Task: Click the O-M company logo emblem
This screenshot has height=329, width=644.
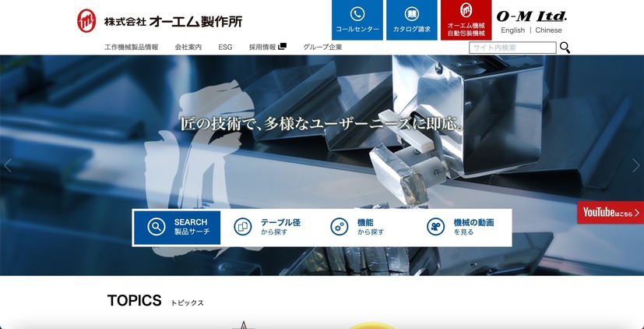Action: pyautogui.click(x=86, y=21)
